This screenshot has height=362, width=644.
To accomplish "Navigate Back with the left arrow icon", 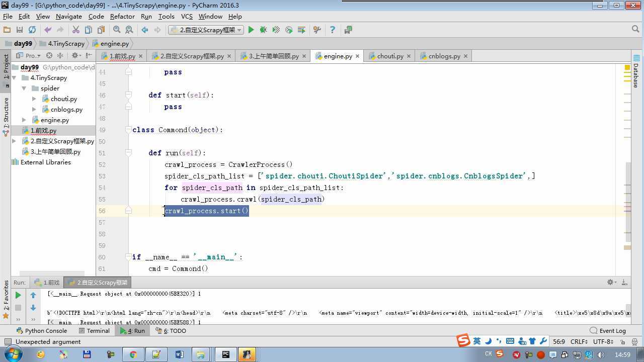I will point(145,30).
